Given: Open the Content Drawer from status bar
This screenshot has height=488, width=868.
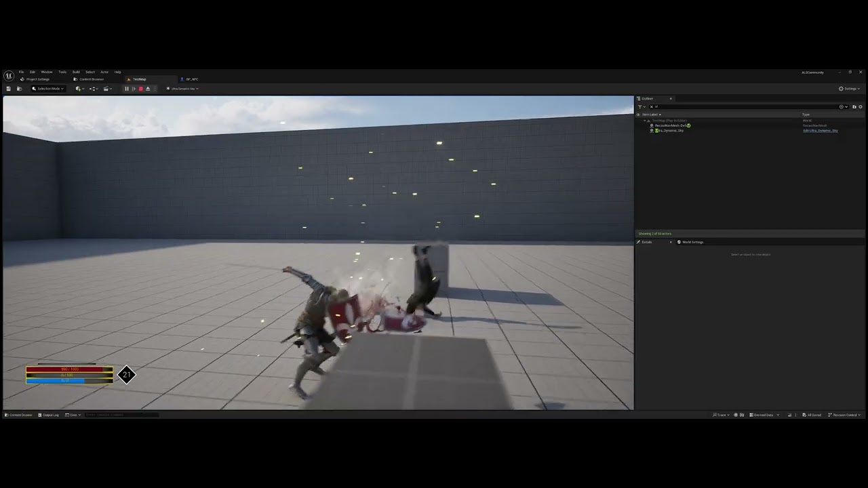Looking at the screenshot, I should click(x=19, y=415).
